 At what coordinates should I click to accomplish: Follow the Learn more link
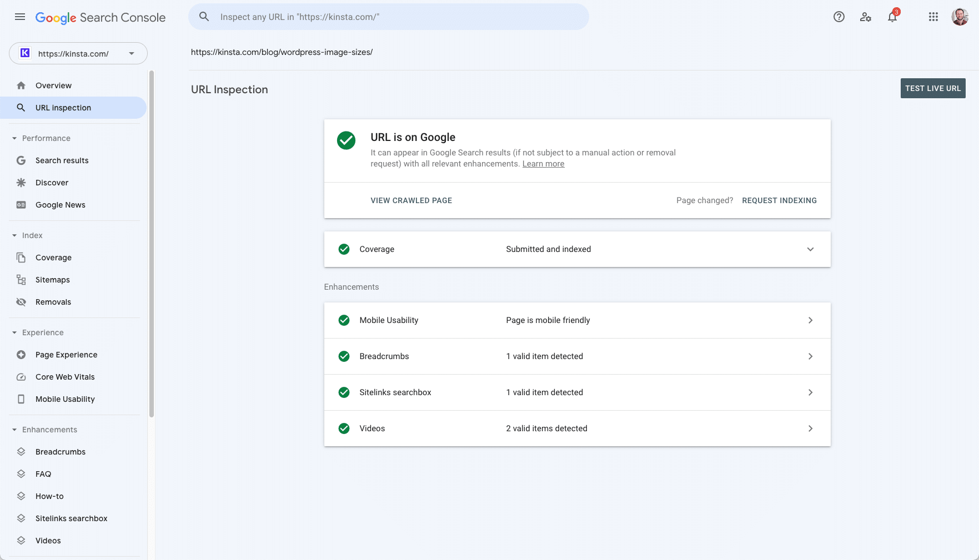[543, 164]
